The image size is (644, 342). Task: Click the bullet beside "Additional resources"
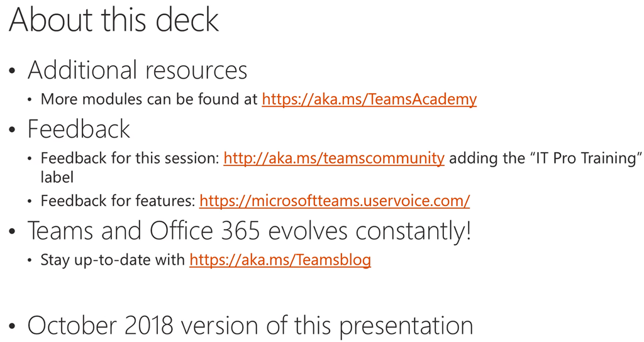point(13,71)
